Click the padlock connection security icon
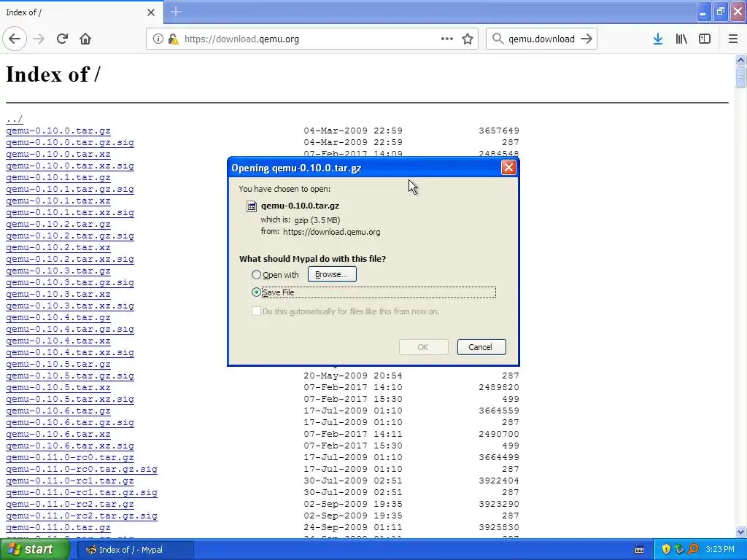 [172, 39]
